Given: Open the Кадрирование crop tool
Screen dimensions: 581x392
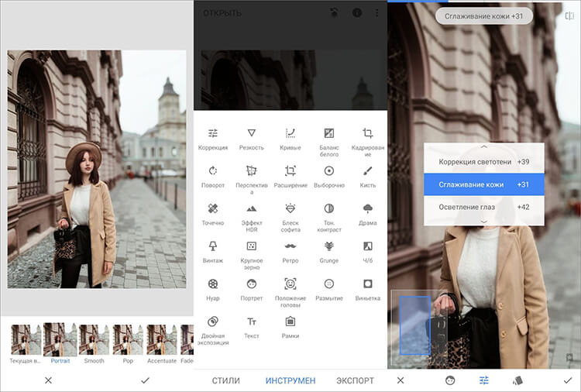Looking at the screenshot, I should click(x=367, y=133).
